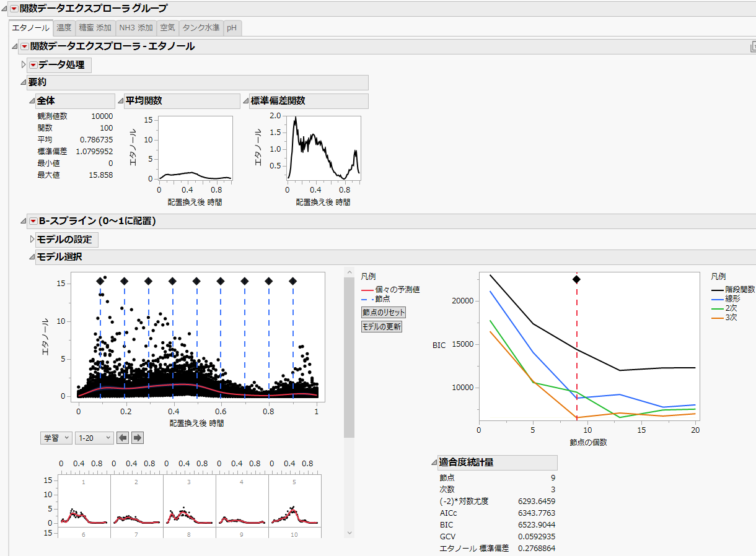756x556 pixels.
Task: Switch to the 温度 tab
Action: click(x=64, y=28)
